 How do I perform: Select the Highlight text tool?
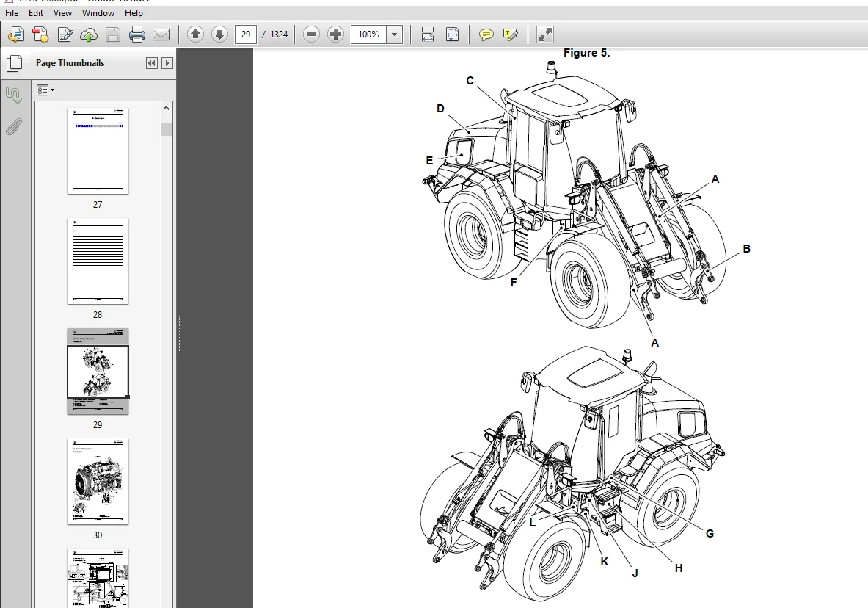511,35
